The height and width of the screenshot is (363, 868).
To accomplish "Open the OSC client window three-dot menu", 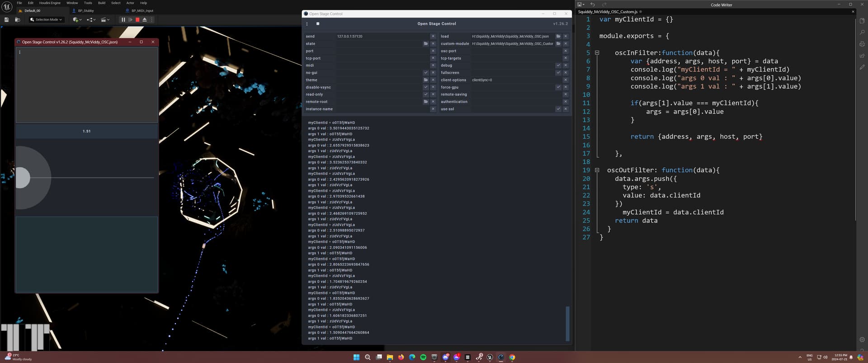I will [19, 52].
